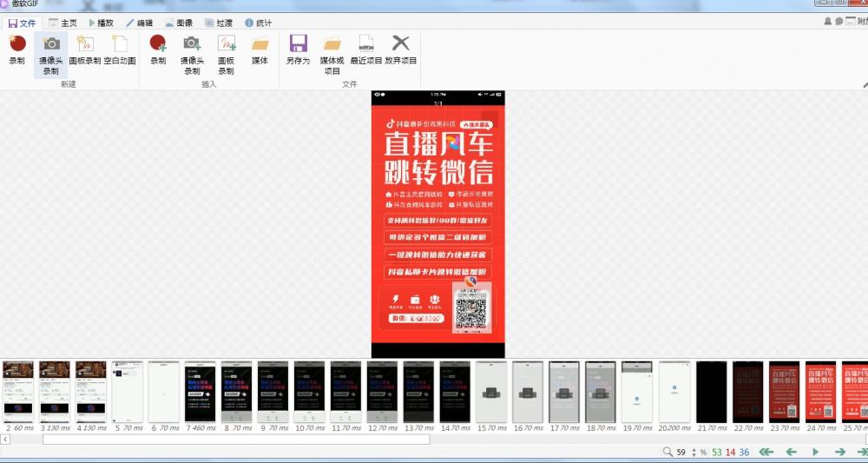868x463 pixels.
Task: Select frame 7 thumbnail (460 ms)
Action: pyautogui.click(x=200, y=393)
